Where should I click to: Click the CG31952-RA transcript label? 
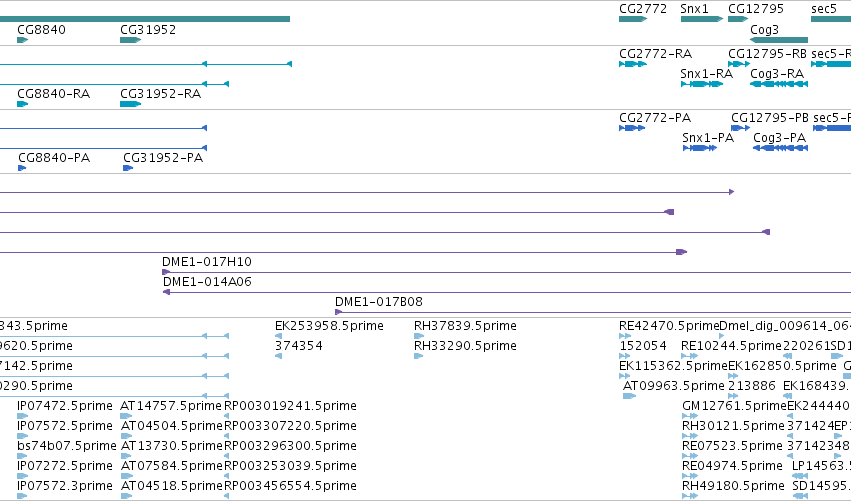click(x=161, y=94)
